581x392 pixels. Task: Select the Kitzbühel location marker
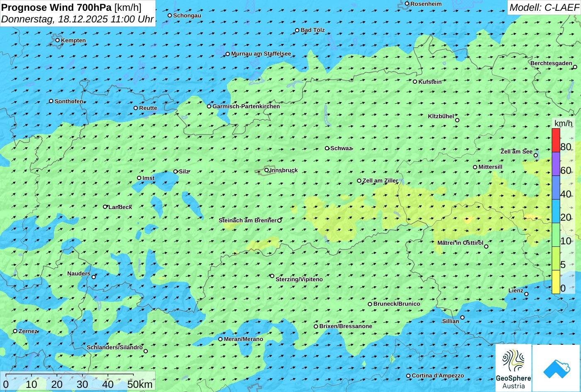(x=457, y=120)
